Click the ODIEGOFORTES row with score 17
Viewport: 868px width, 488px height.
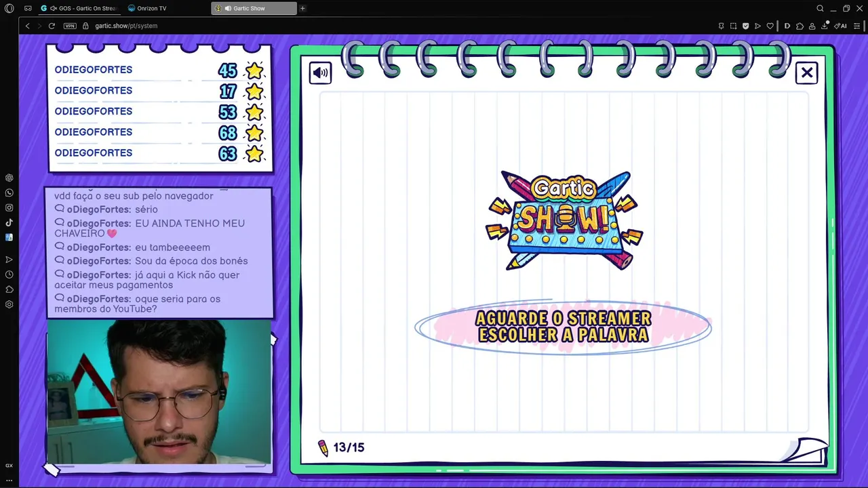pos(159,91)
